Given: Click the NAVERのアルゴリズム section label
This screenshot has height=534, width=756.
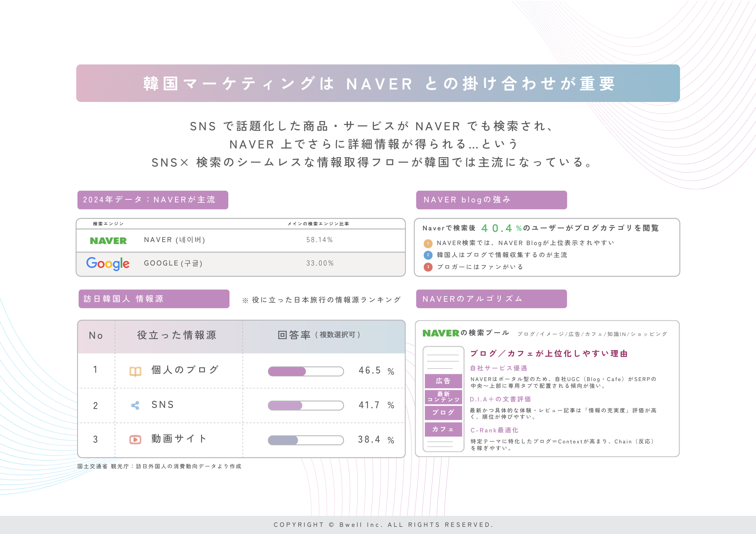Looking at the screenshot, I should pyautogui.click(x=491, y=299).
